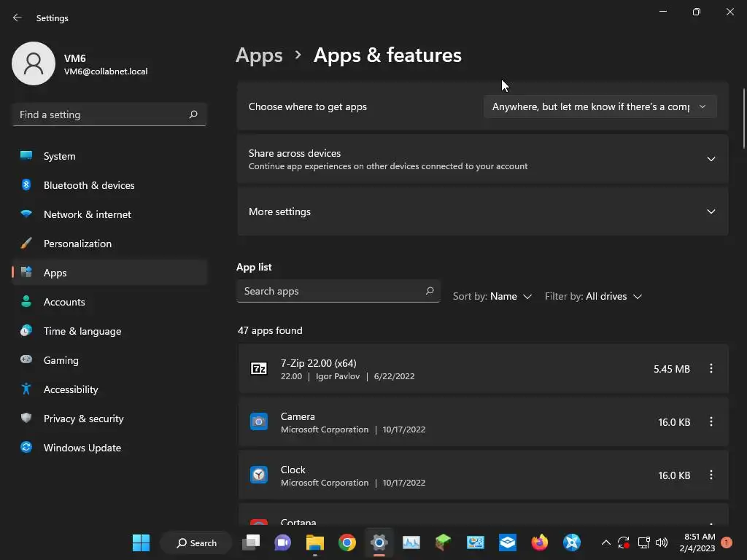Open Windows Start menu
The width and height of the screenshot is (747, 560).
[141, 542]
